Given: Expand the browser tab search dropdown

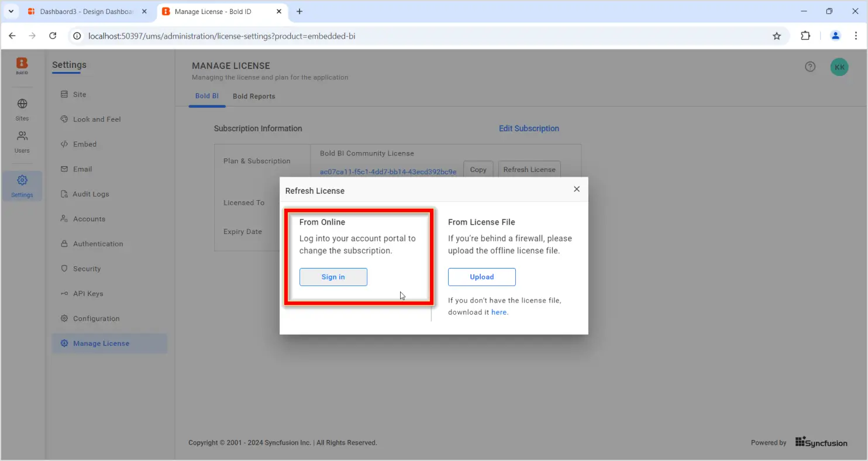Looking at the screenshot, I should pos(11,12).
